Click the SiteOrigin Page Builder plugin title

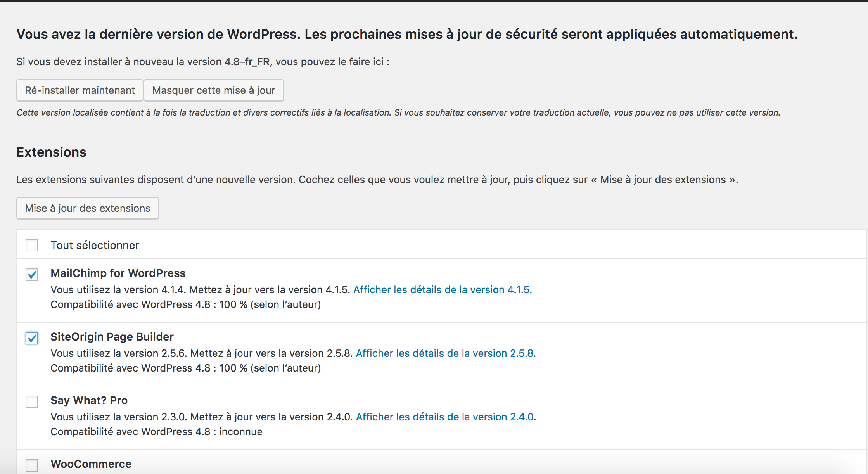[x=112, y=337]
